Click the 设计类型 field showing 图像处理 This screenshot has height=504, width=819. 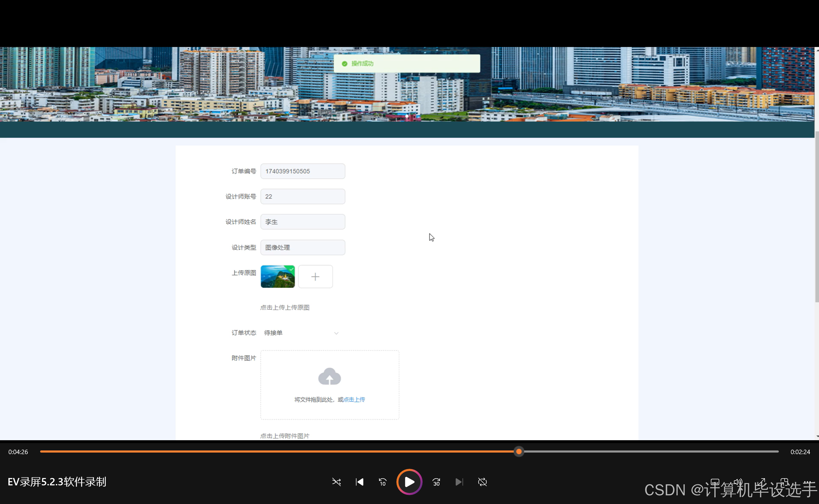(303, 248)
